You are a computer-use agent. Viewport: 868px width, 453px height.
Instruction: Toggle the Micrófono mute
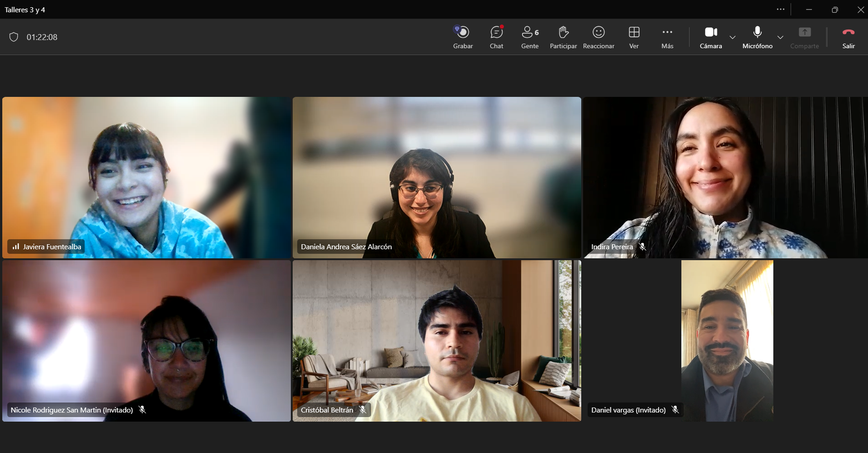click(x=757, y=37)
